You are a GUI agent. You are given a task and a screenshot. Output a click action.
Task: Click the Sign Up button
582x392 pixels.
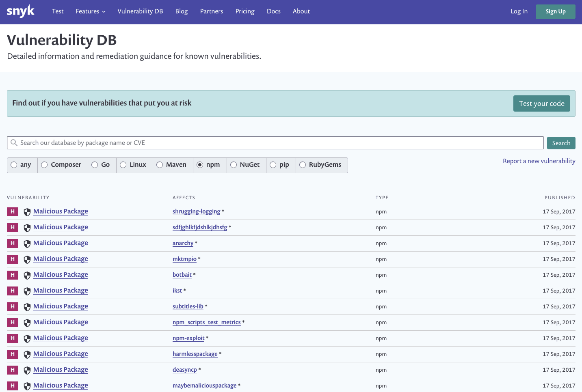click(x=555, y=12)
